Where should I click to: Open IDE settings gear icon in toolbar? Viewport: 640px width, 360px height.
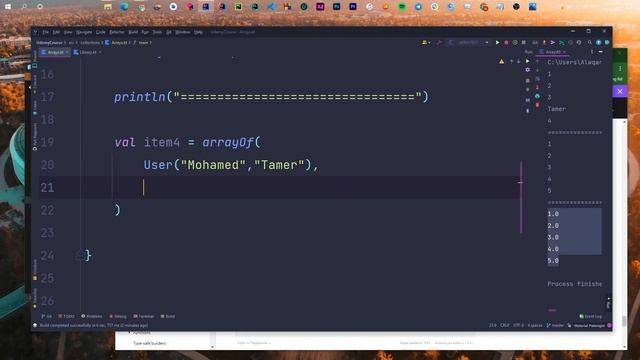pos(579,42)
